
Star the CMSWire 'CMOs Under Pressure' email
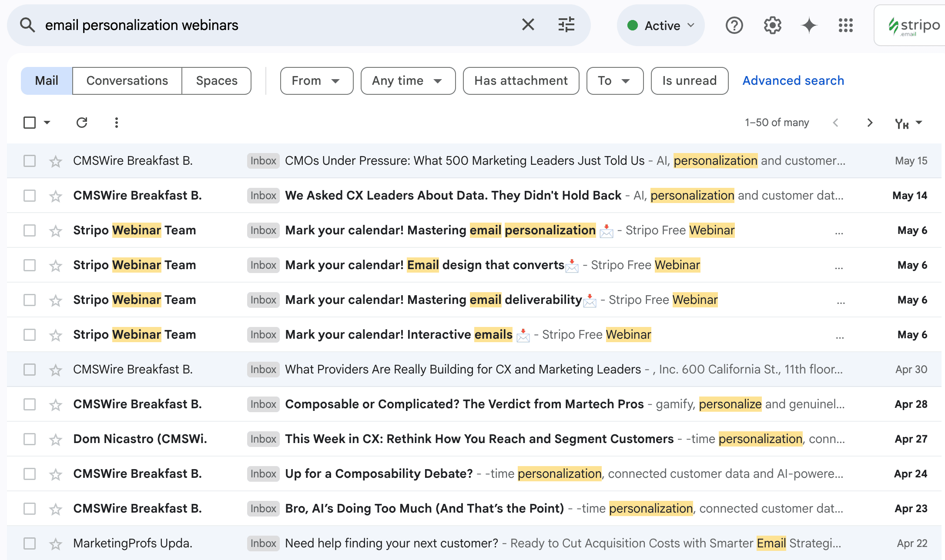55,161
